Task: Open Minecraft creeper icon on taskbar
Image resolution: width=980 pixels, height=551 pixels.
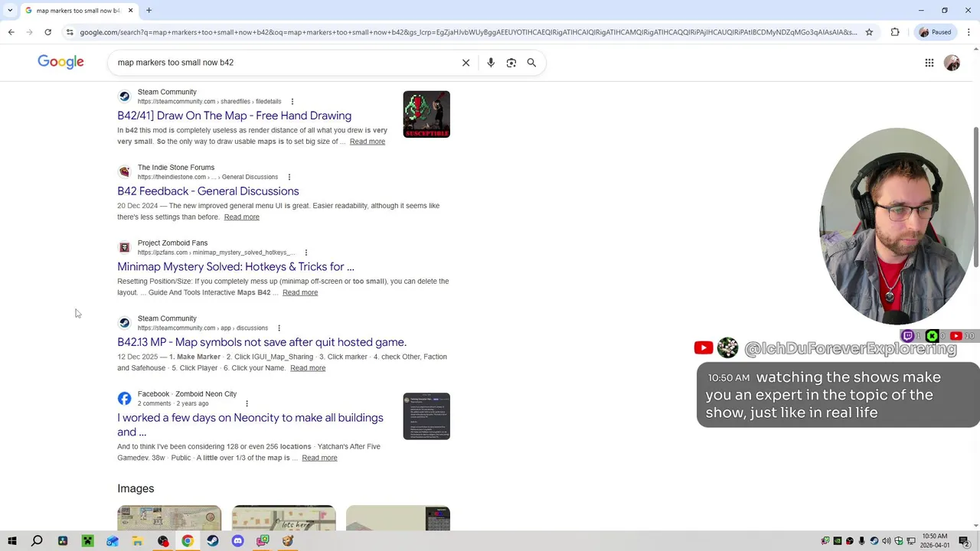Action: pos(87,541)
